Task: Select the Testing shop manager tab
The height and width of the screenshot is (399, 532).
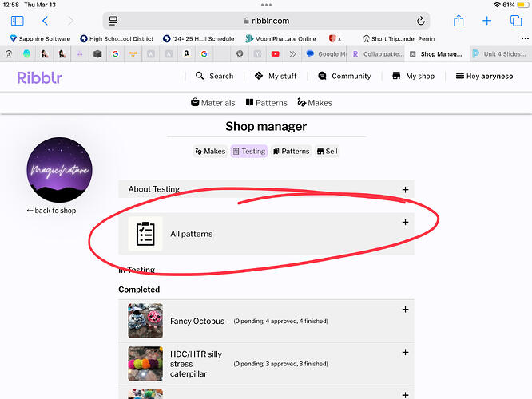Action: tap(249, 151)
